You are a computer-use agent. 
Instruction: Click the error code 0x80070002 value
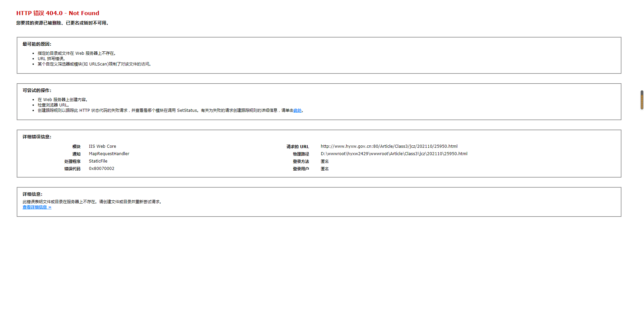101,169
